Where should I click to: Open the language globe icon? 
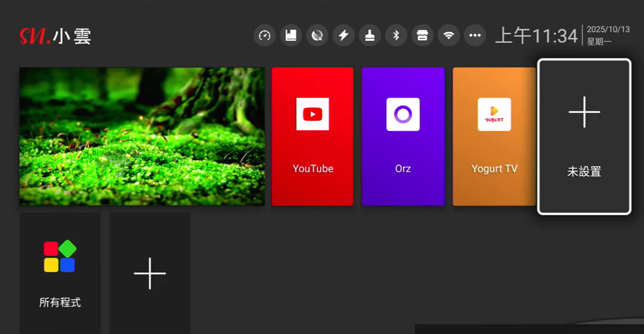[x=317, y=35]
